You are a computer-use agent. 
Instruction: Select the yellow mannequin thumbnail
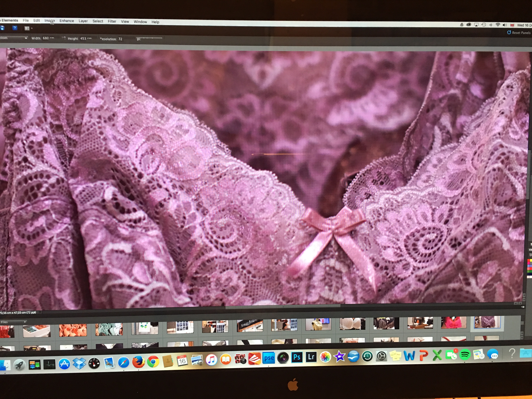coord(318,324)
